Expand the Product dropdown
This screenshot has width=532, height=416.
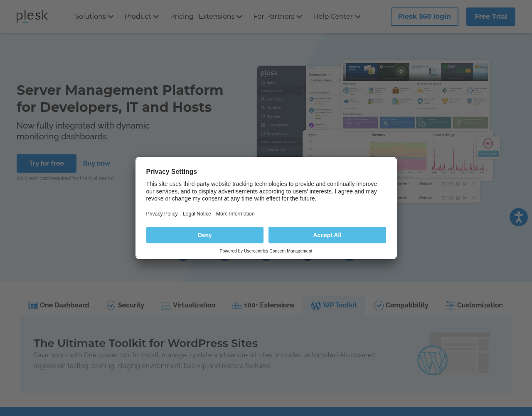coord(142,17)
